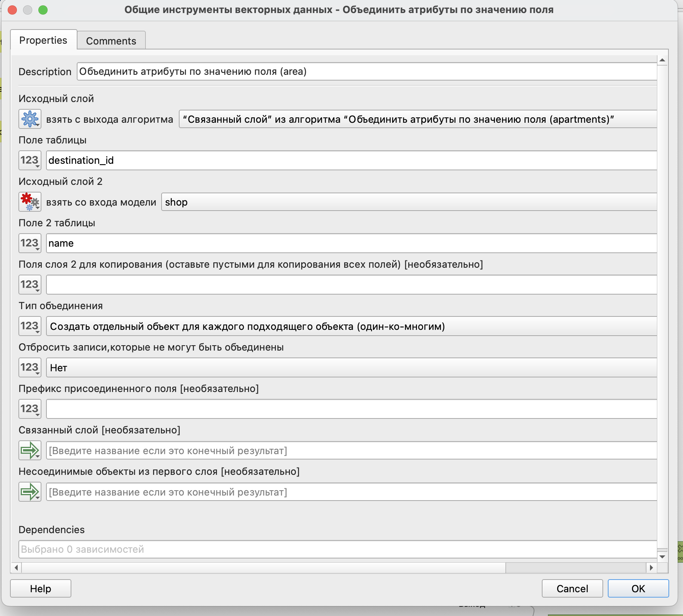The width and height of the screenshot is (683, 616).
Task: Click the 123 value type icon beside name field
Action: tap(30, 243)
